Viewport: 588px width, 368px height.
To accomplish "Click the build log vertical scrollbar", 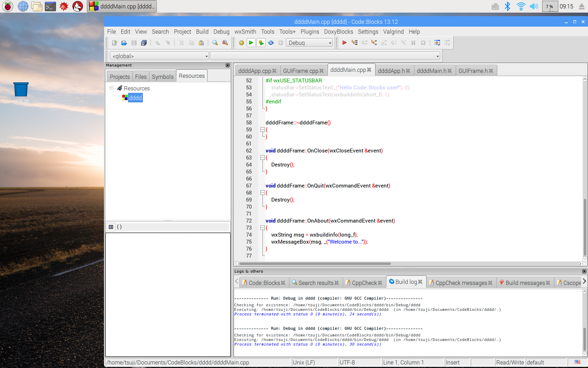I will click(585, 339).
